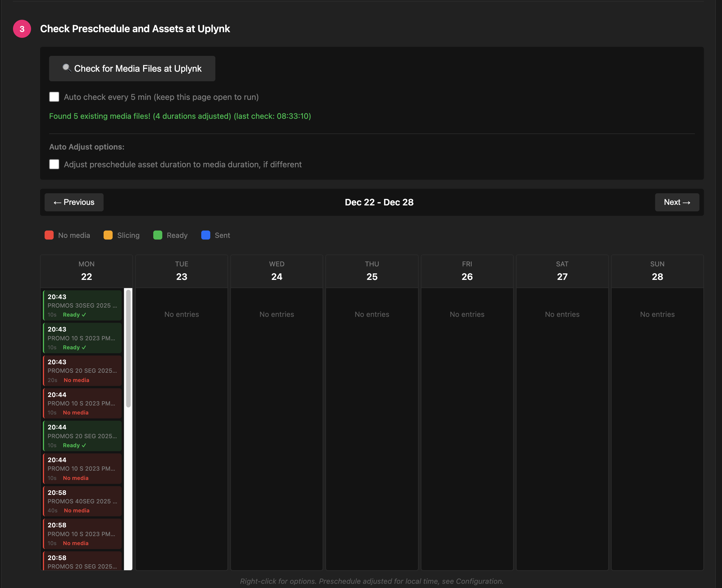Enable Auto check every 5 min
This screenshot has width=722, height=588.
(x=54, y=97)
